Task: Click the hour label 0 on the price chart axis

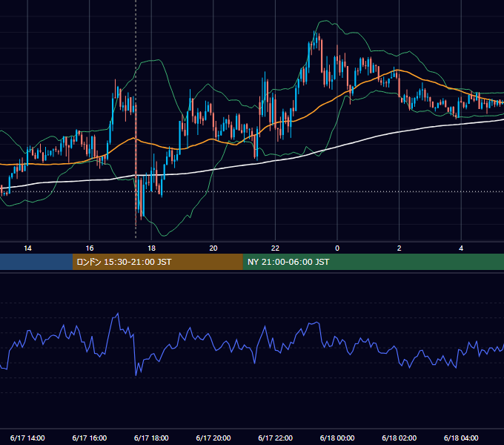Action: pyautogui.click(x=337, y=248)
